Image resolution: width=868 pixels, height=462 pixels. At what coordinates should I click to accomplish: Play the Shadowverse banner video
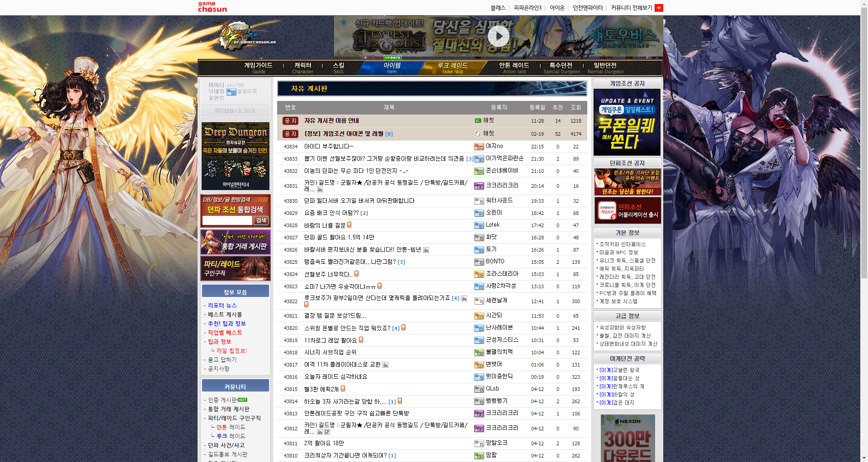click(x=498, y=36)
